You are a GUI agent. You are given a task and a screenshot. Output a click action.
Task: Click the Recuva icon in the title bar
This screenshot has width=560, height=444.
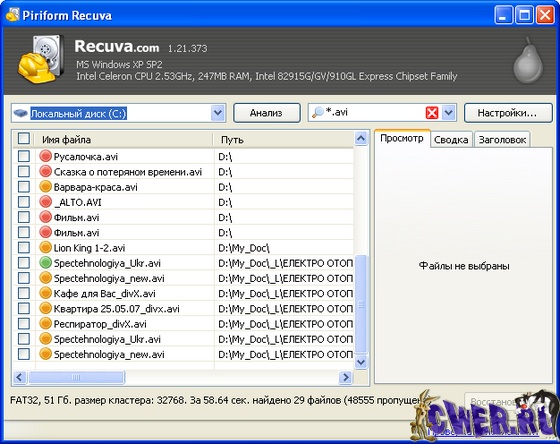(12, 15)
